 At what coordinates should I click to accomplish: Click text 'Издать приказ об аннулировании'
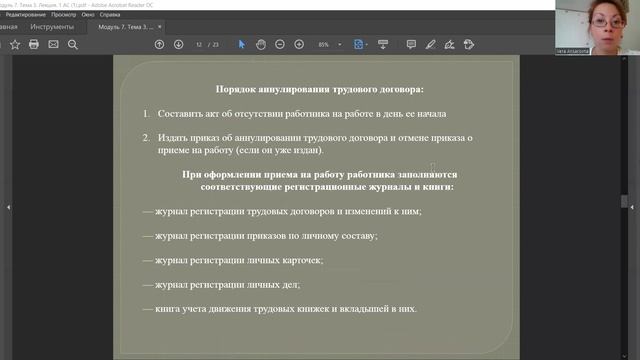pyautogui.click(x=229, y=138)
